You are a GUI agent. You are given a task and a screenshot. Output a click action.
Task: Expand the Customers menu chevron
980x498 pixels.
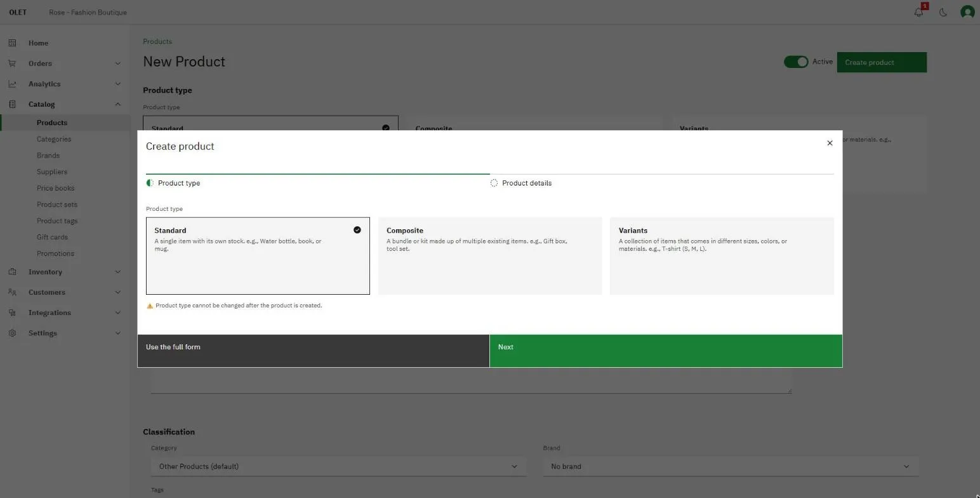click(x=117, y=292)
